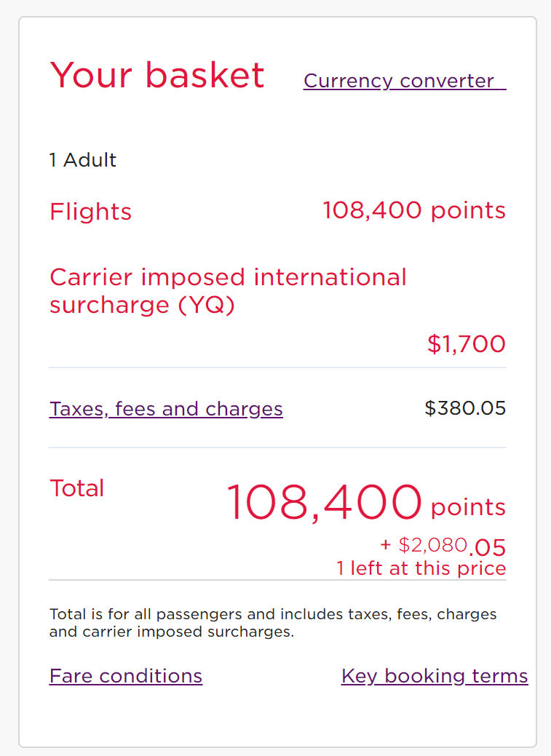Click the 1 left at this price notice
551x756 pixels.
(421, 568)
